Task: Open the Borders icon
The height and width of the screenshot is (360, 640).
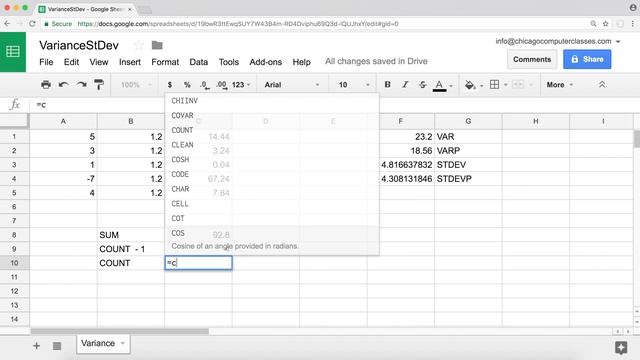Action: [x=494, y=84]
